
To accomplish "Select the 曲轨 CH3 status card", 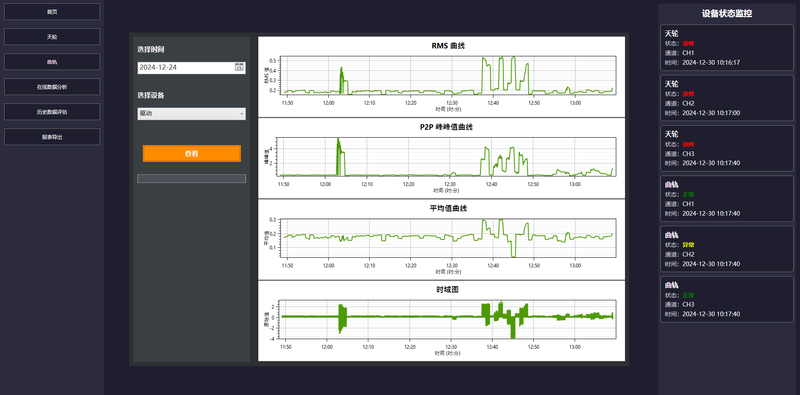I will (727, 300).
